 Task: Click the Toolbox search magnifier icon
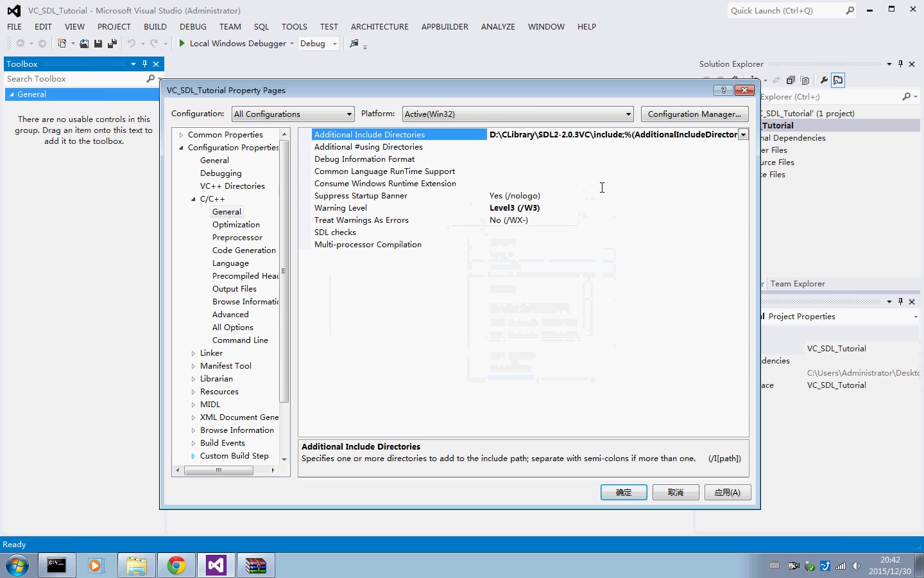[151, 78]
